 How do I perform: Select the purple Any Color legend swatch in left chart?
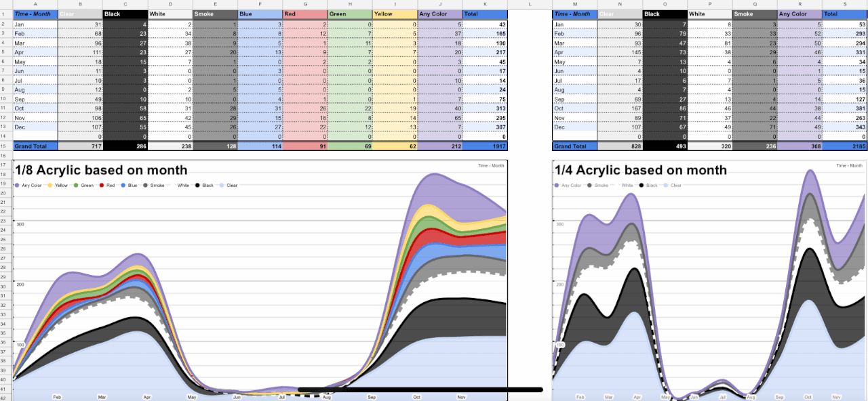16,185
